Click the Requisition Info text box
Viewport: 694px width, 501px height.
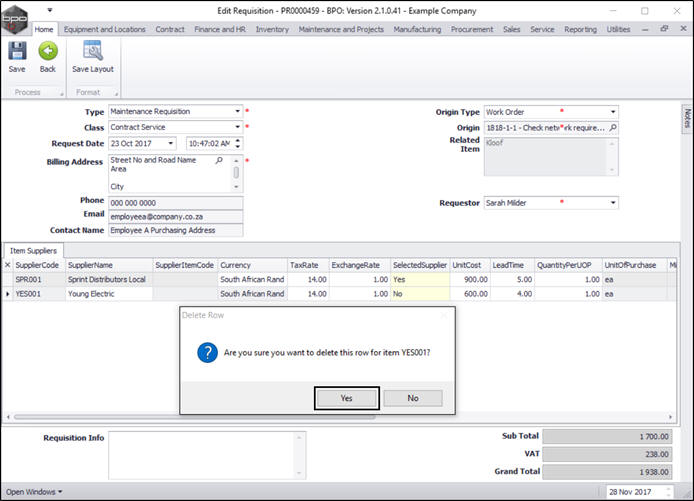(x=207, y=455)
